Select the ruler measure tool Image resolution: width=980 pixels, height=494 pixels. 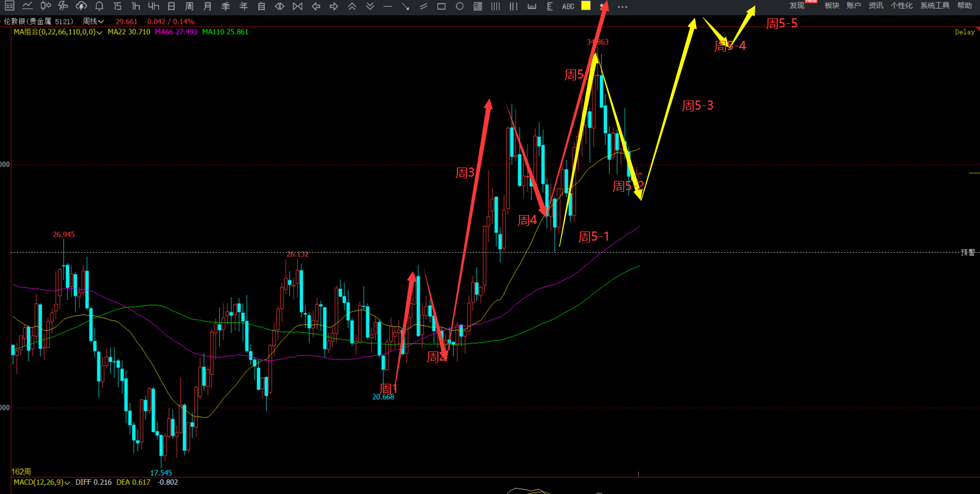532,6
